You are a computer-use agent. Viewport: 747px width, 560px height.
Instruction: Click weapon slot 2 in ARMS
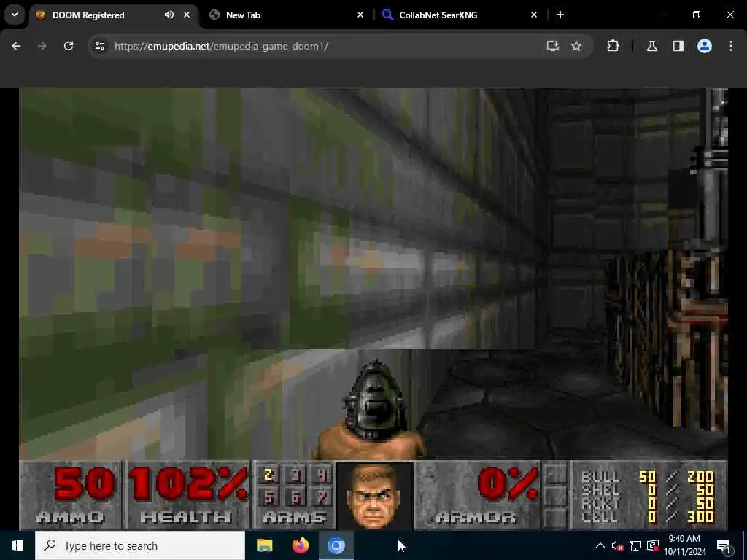(x=268, y=475)
